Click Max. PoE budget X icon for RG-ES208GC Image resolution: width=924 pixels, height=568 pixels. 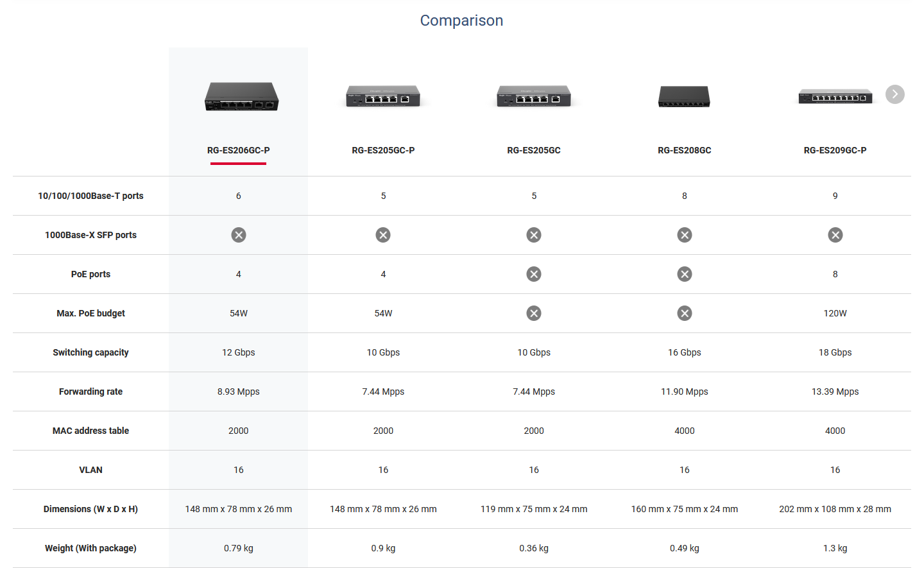pos(685,313)
